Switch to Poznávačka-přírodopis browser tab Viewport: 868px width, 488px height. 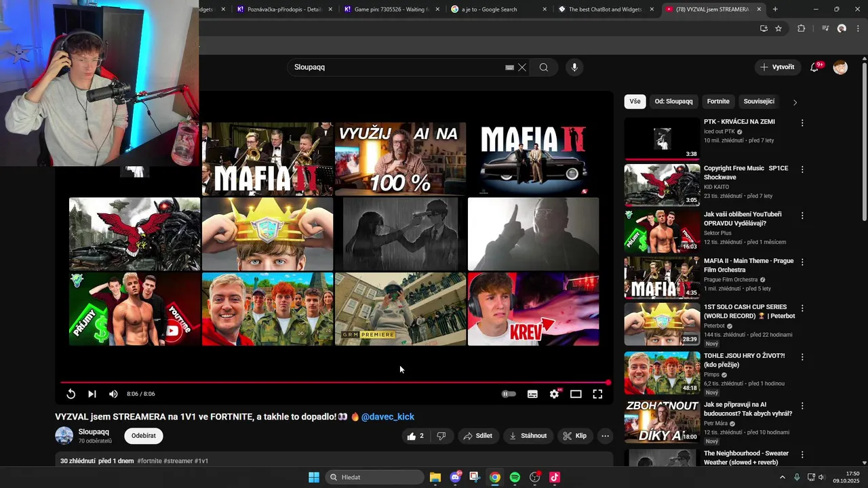[284, 9]
